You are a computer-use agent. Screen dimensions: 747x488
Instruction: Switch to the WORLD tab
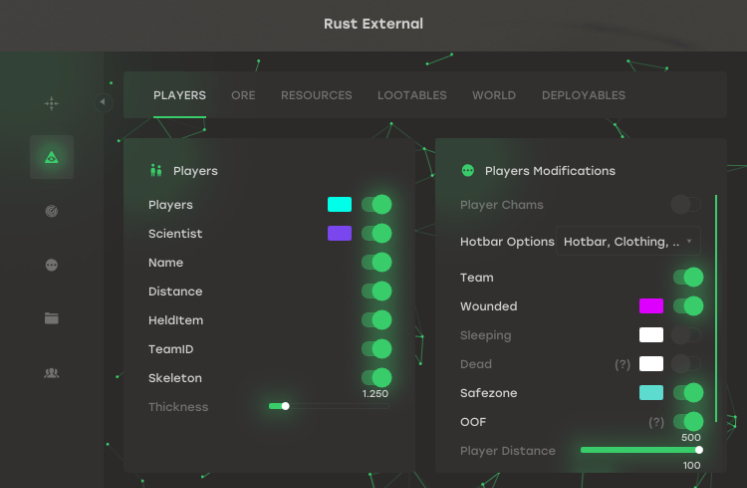coord(494,95)
